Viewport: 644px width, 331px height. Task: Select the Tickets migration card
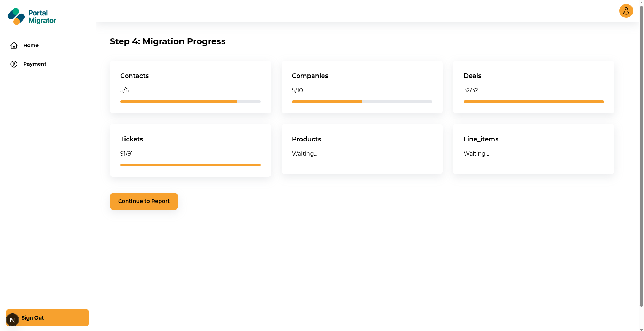pyautogui.click(x=190, y=150)
